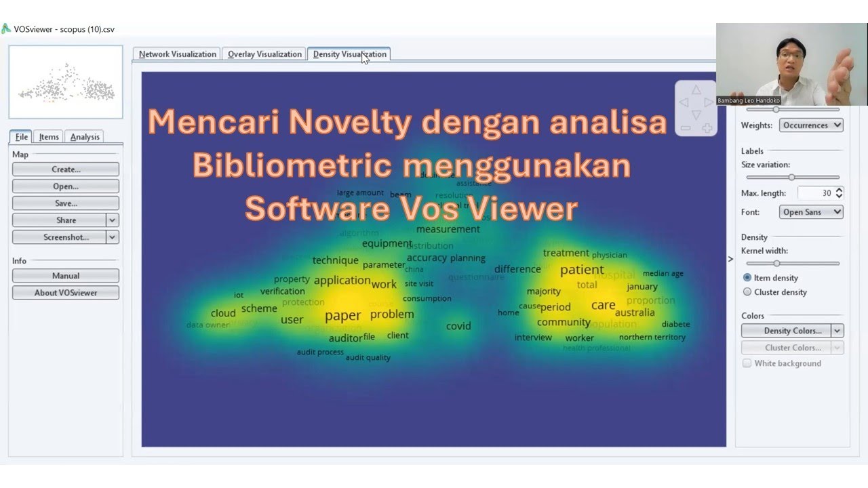The image size is (868, 488).
Task: Zoom in with the plus icon
Action: coord(707,128)
